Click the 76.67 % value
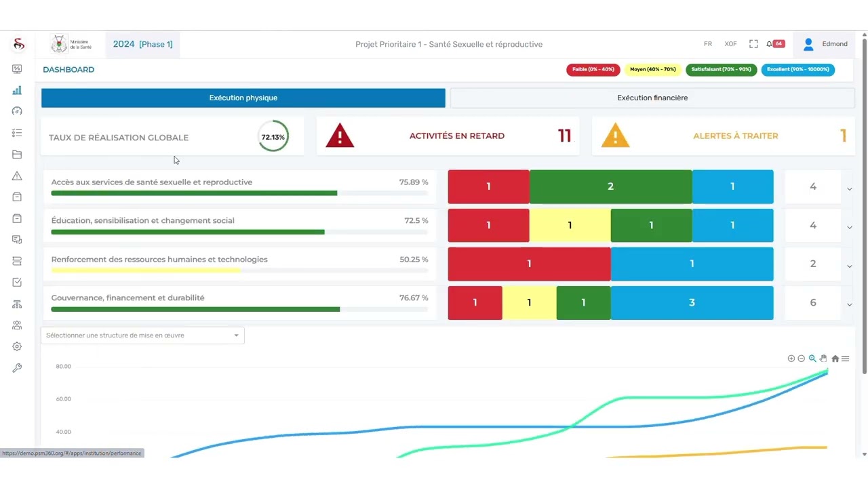 tap(414, 298)
